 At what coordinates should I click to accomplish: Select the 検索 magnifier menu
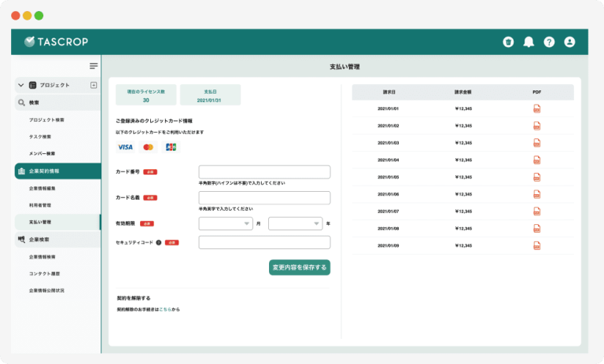57,102
